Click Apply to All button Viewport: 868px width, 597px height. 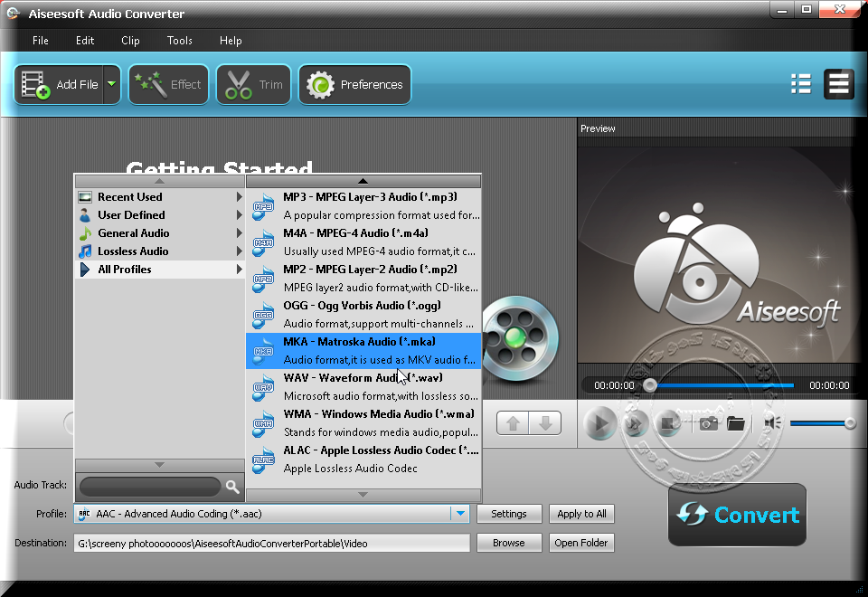pos(581,514)
